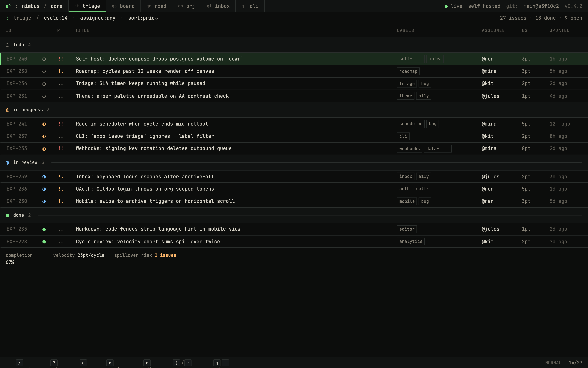588x368 pixels.
Task: Click half-filled status icon of EXP-233
Action: 44,149
